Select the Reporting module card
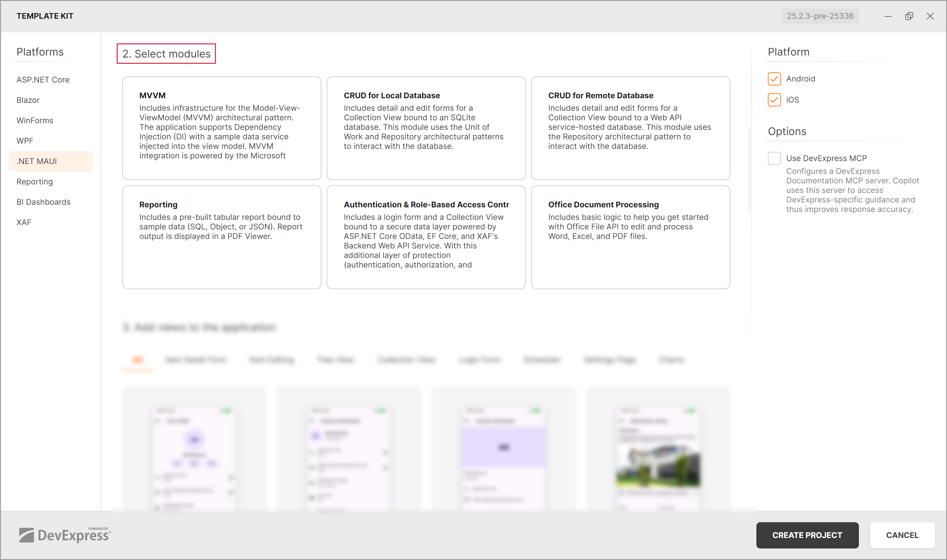This screenshot has width=947, height=560. 221,237
